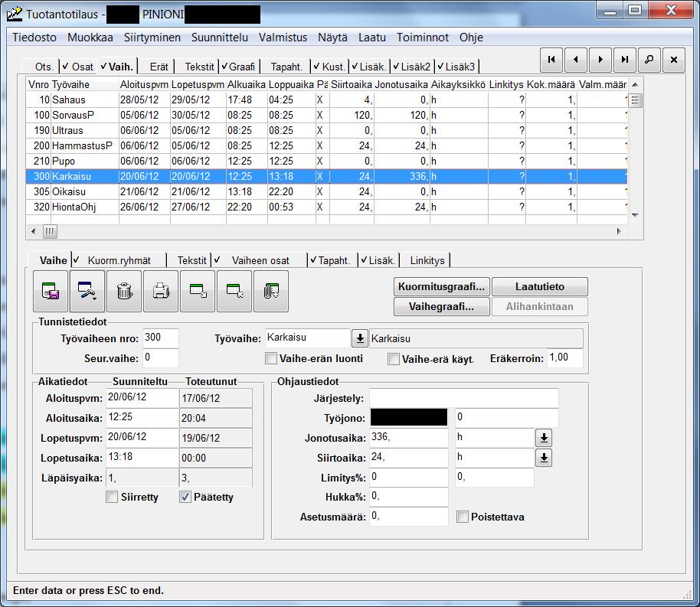Switch to the Lisäk3 tab
700x607 pixels.
456,67
